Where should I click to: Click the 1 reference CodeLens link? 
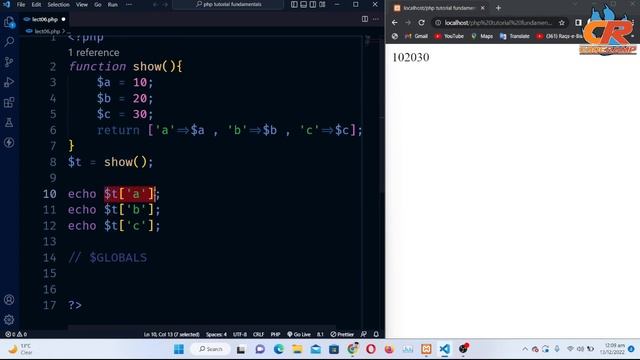tap(93, 52)
